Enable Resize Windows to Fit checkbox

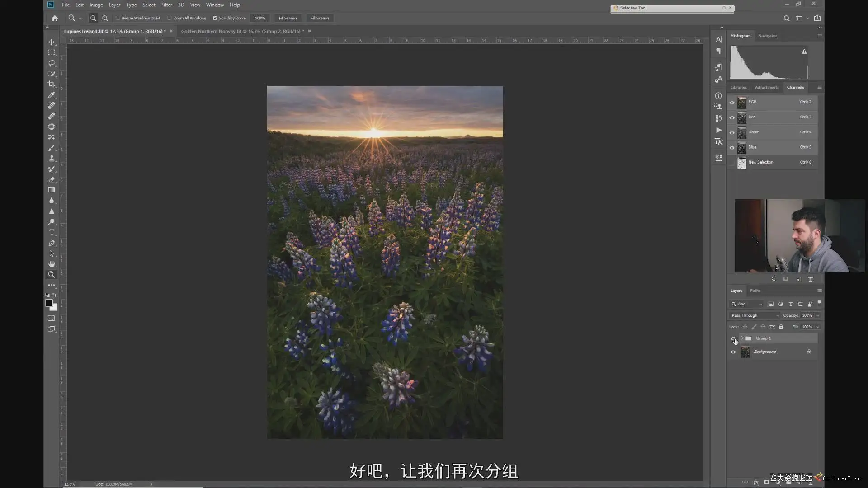click(x=118, y=18)
